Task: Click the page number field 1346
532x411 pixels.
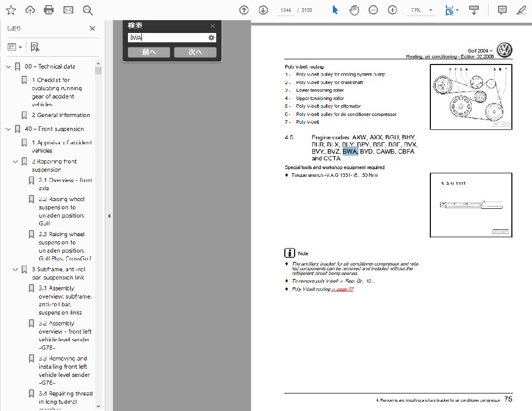Action: [x=286, y=10]
